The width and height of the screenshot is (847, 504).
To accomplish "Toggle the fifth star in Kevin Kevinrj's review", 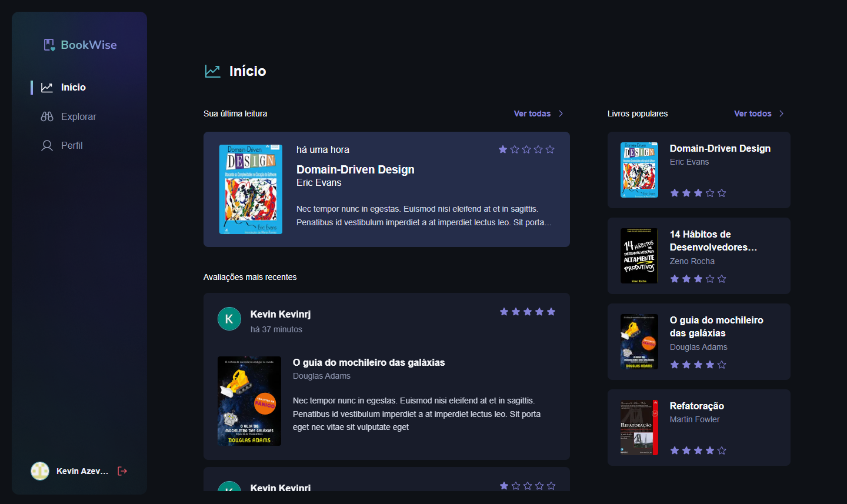I will click(551, 312).
